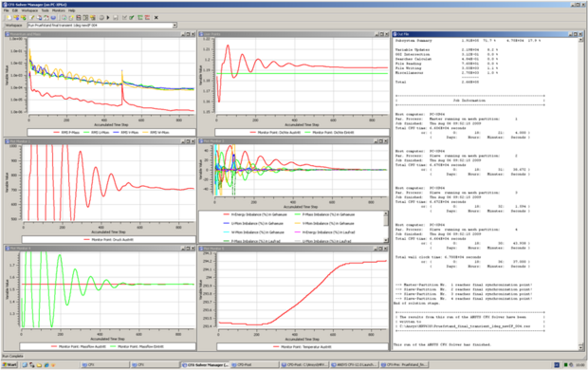Click the Define Run blank-page toolbar icon

coord(9,18)
